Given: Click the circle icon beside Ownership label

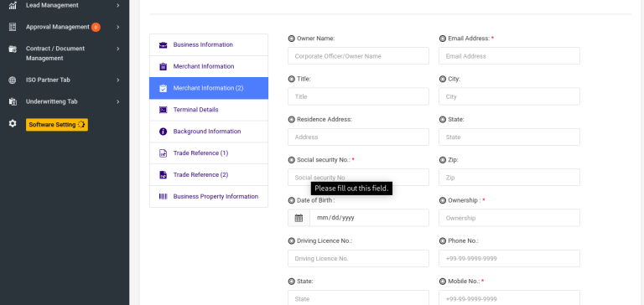Looking at the screenshot, I should 443,200.
